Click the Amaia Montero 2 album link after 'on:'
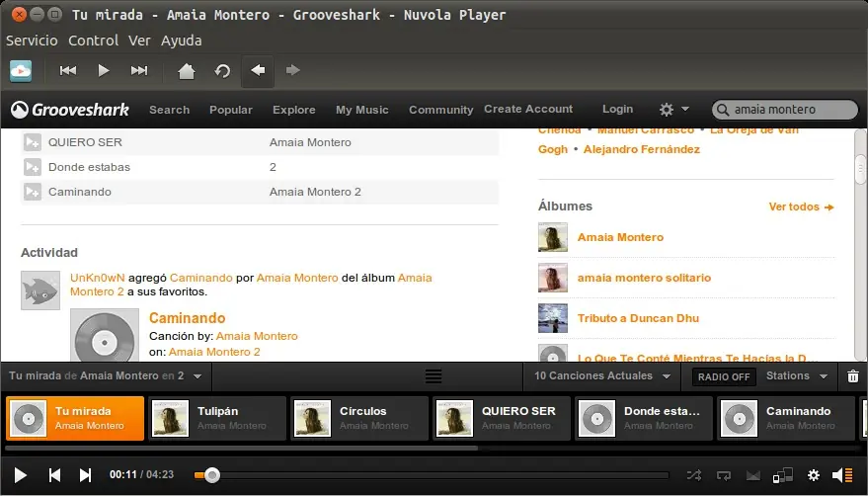 click(214, 352)
